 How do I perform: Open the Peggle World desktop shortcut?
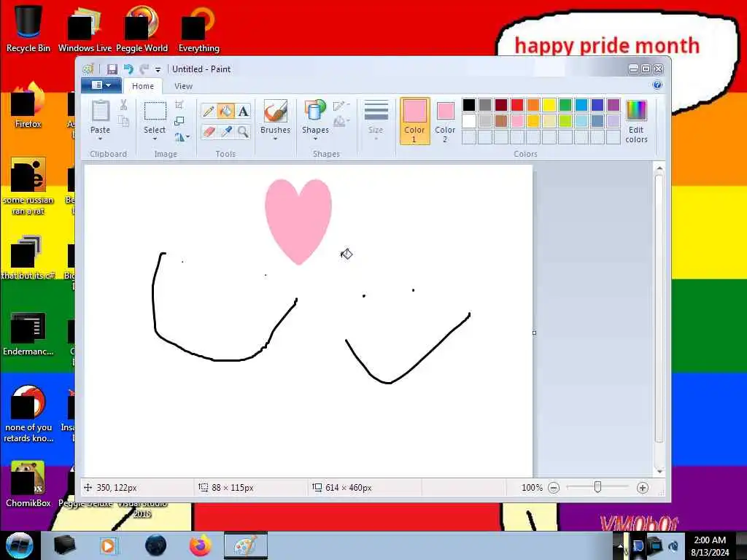[142, 28]
